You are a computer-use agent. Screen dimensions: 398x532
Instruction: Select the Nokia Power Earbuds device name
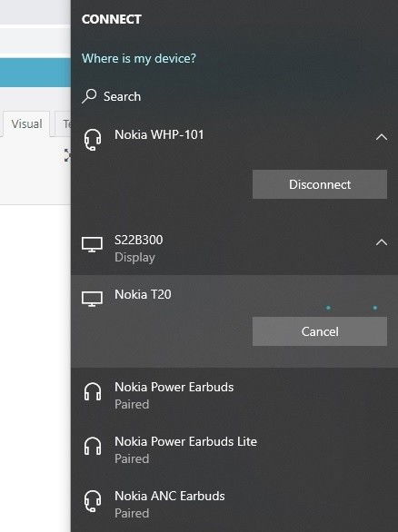tap(174, 387)
